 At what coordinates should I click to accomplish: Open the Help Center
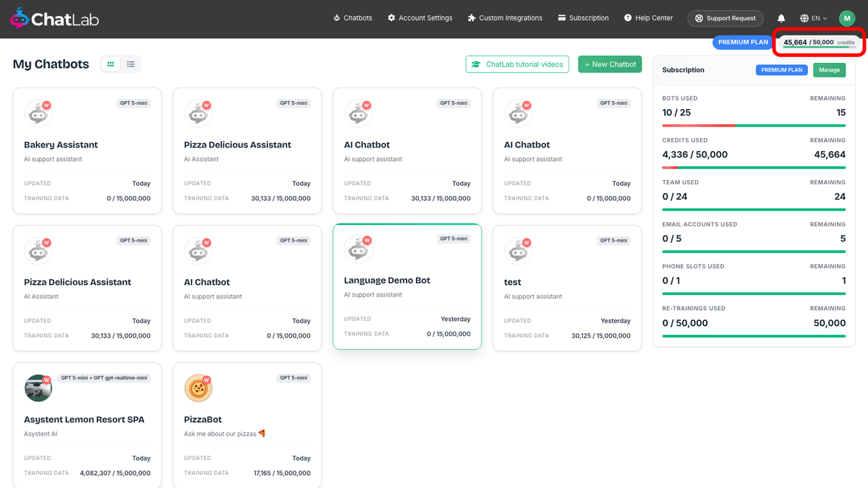pyautogui.click(x=648, y=18)
